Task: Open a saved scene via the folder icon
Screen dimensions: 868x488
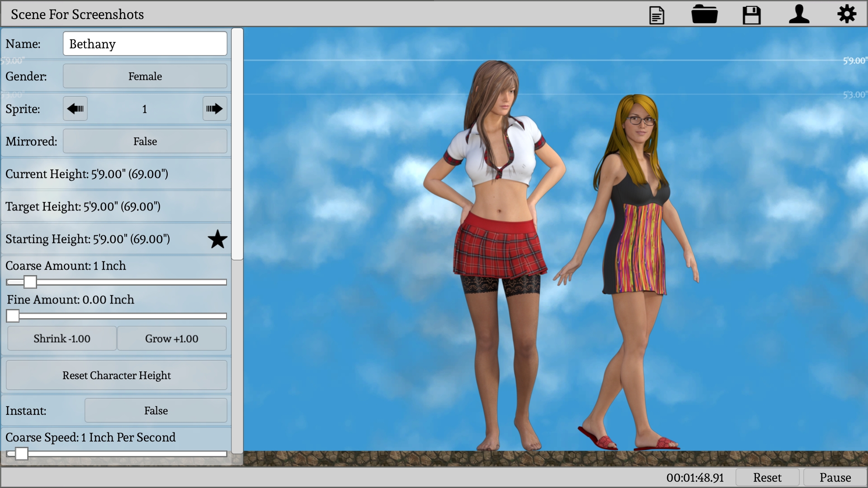Action: click(705, 14)
